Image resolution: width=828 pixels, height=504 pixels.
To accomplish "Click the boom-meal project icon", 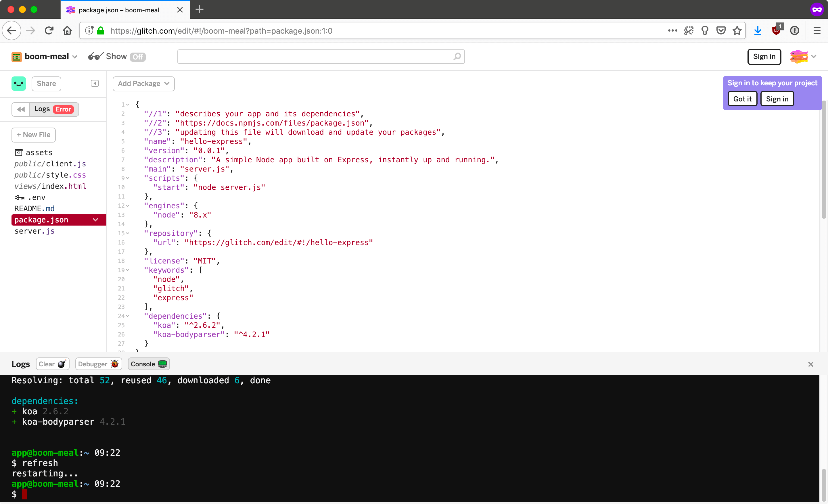I will 16,57.
